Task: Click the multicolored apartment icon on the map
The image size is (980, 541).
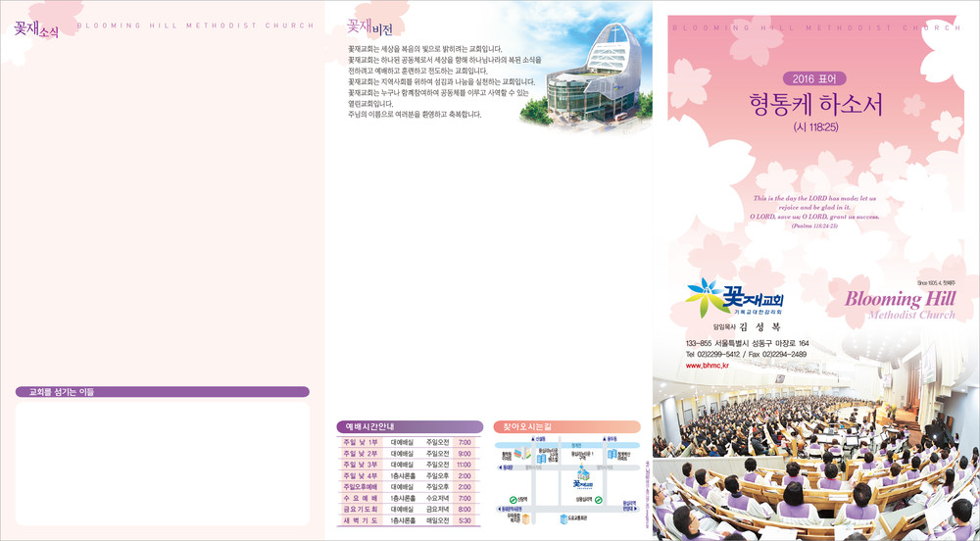Action: (522, 455)
